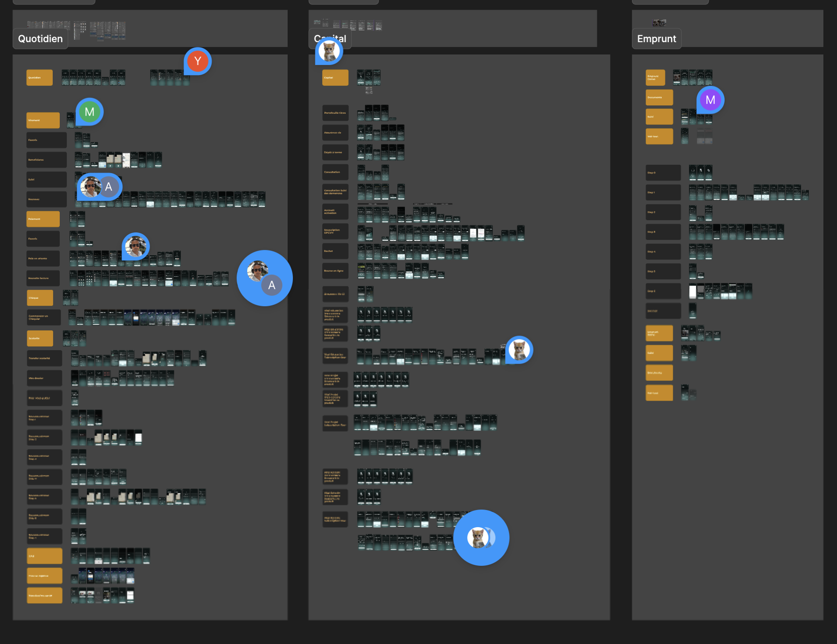This screenshot has width=837, height=644.
Task: Select the orange Virement block
Action: 43,120
